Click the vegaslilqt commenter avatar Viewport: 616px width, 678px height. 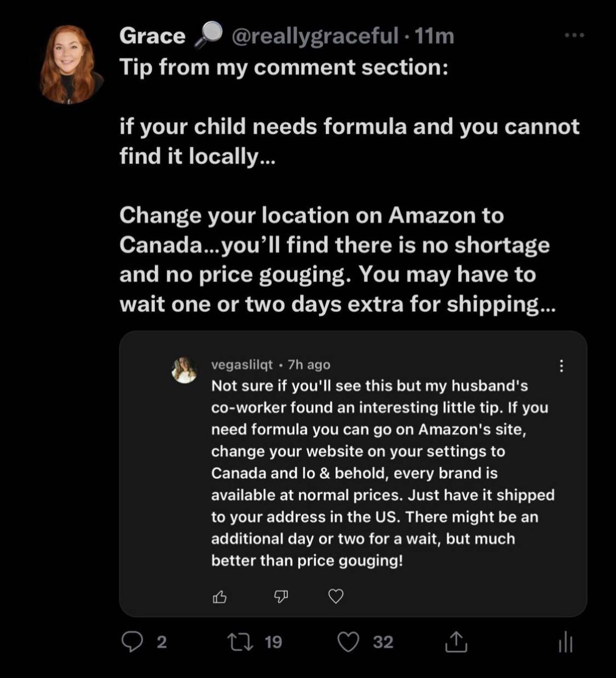coord(185,370)
